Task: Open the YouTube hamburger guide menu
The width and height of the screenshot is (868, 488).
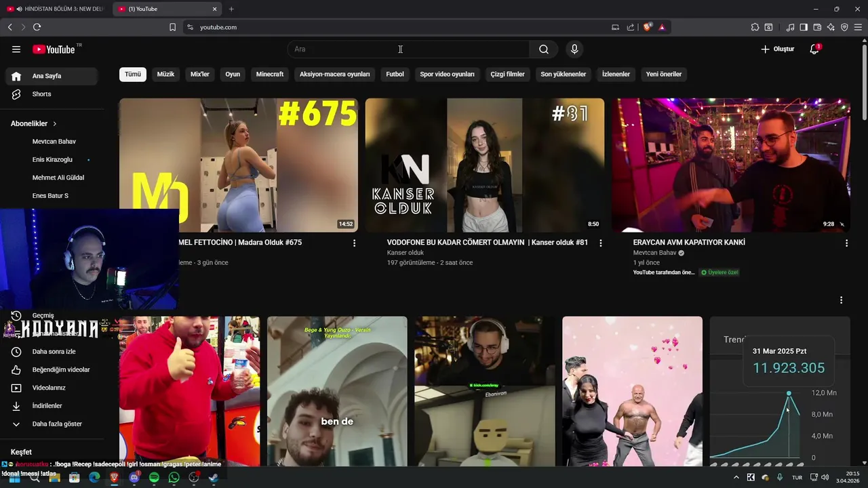Action: 16,49
